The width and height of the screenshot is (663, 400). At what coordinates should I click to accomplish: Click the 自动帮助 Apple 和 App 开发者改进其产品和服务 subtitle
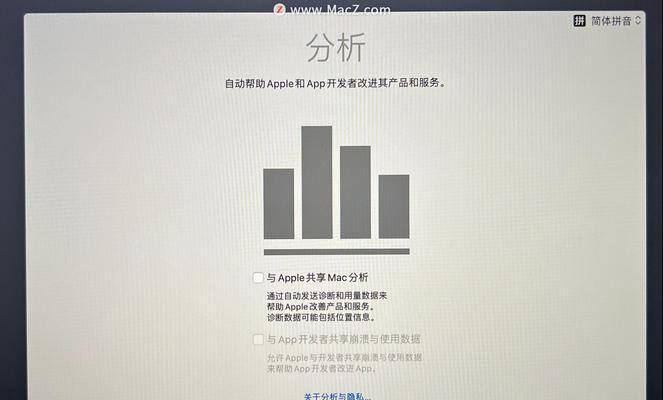click(336, 83)
